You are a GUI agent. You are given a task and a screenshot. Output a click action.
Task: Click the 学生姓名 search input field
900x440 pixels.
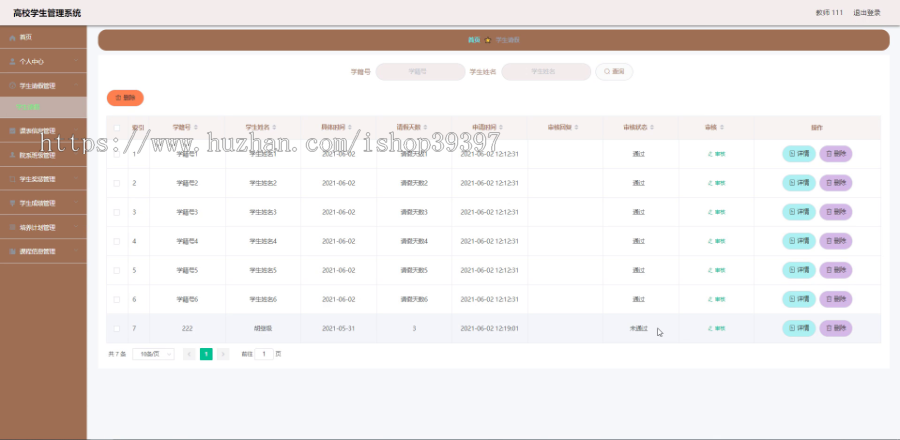click(546, 72)
